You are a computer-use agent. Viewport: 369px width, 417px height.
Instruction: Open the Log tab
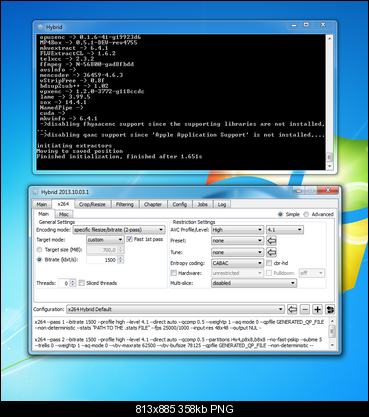click(x=222, y=204)
